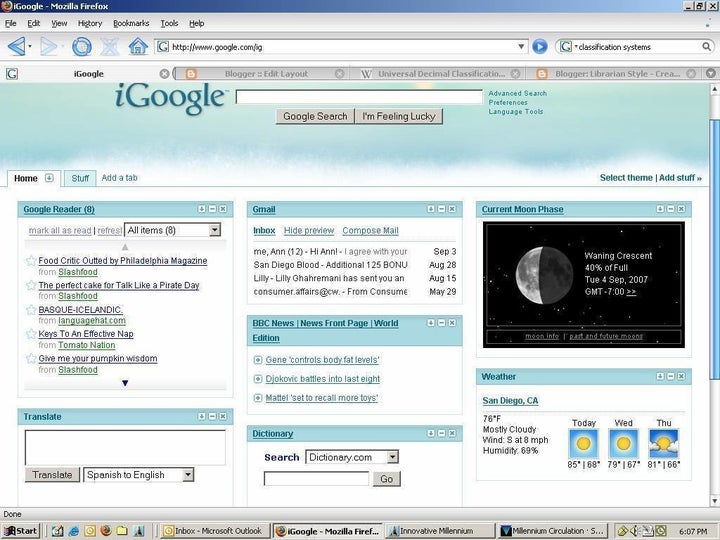
Task: Click the Stop loading icon
Action: point(110,46)
